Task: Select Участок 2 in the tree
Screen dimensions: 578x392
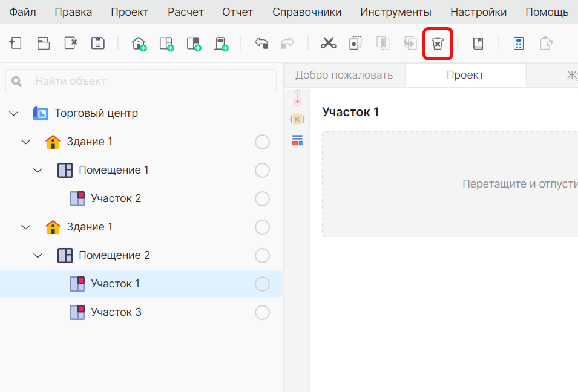Action: click(x=116, y=198)
